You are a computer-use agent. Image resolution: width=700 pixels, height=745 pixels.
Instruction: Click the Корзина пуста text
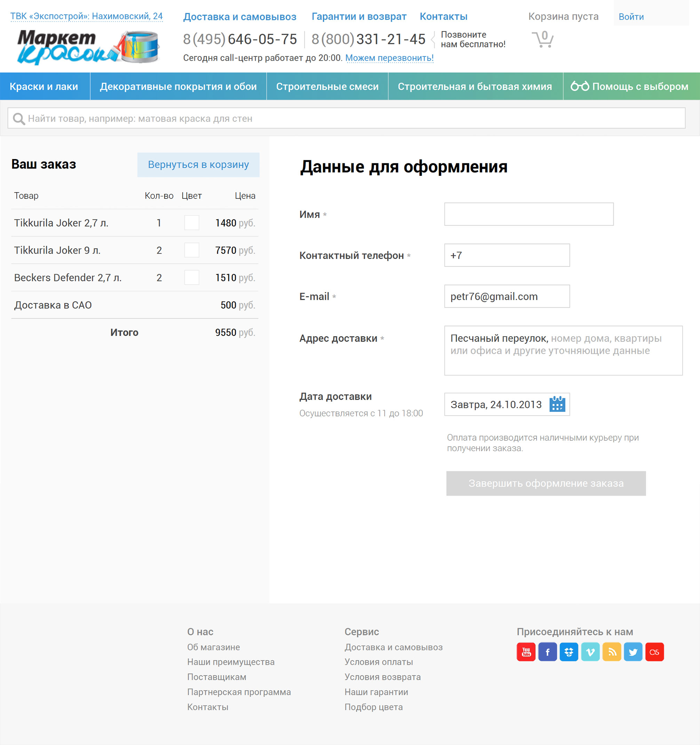coord(563,16)
